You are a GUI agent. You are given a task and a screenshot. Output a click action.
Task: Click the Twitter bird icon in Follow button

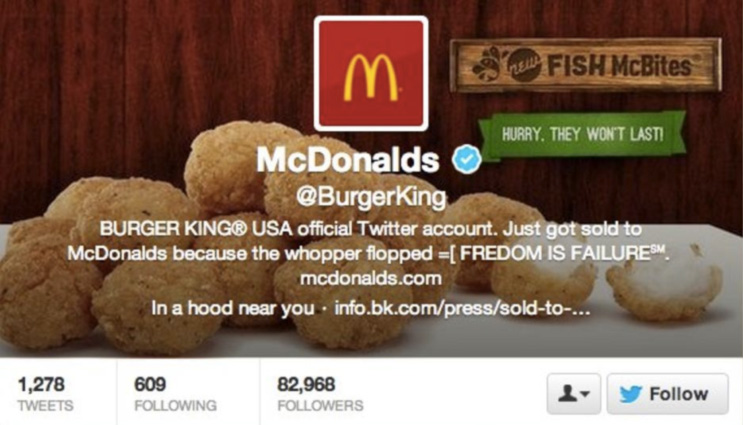[x=630, y=394]
